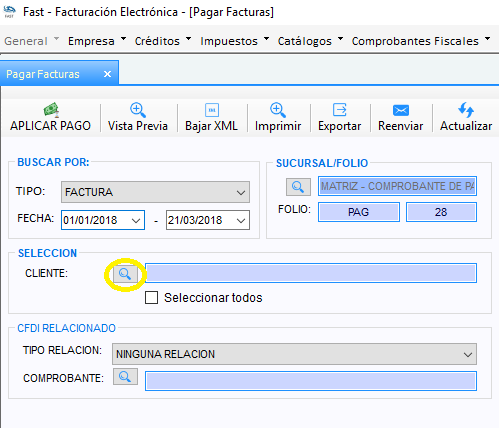This screenshot has height=428, width=499.
Task: Click the Bajar XML icon
Action: tap(212, 110)
